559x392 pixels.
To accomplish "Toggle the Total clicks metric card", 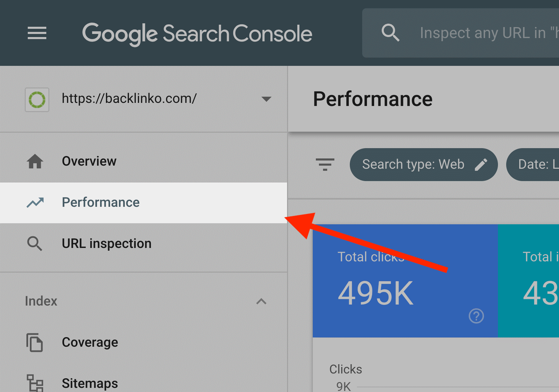I will point(405,281).
